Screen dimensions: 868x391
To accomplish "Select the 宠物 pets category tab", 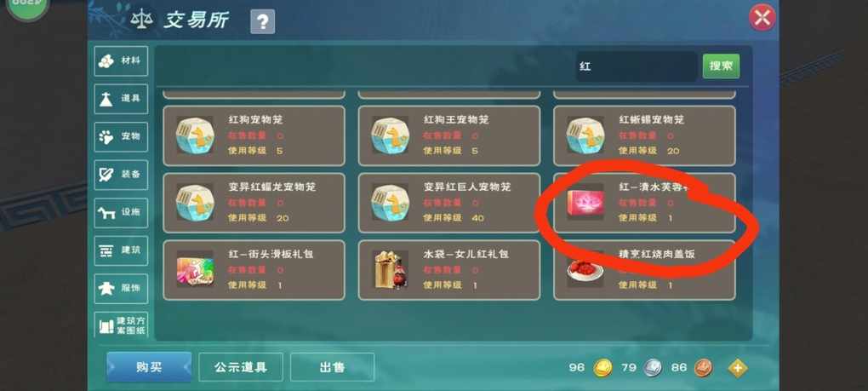I will coord(121,137).
